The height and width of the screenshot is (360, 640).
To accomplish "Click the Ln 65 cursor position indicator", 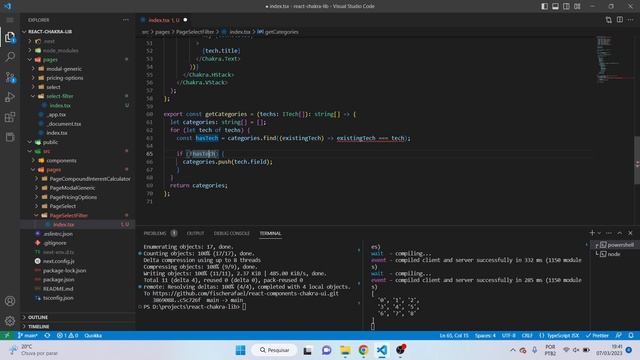I will tap(454, 336).
